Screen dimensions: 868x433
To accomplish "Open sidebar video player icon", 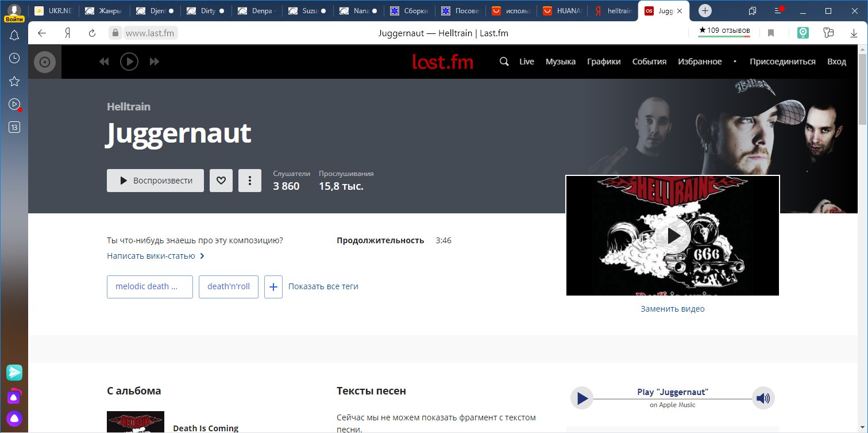I will click(x=14, y=104).
